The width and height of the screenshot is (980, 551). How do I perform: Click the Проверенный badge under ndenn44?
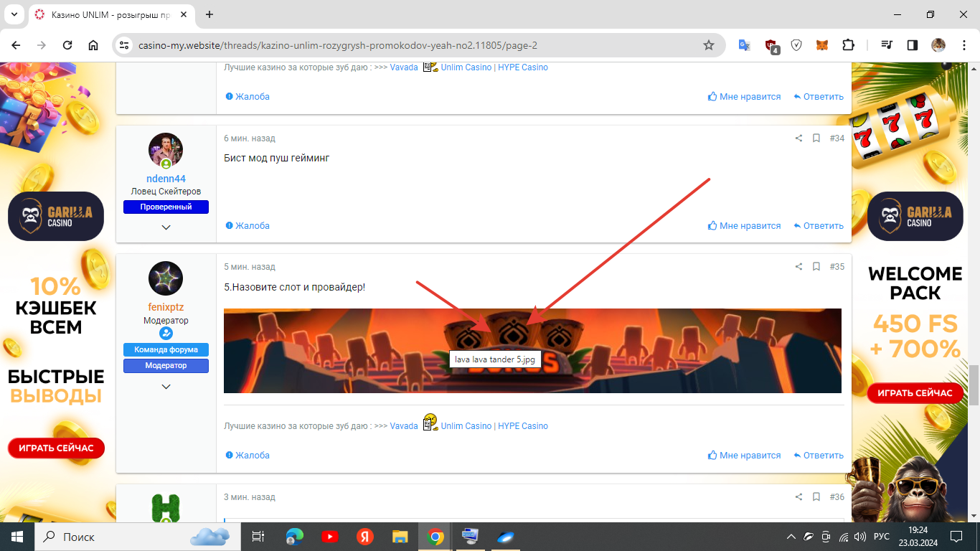coord(166,207)
